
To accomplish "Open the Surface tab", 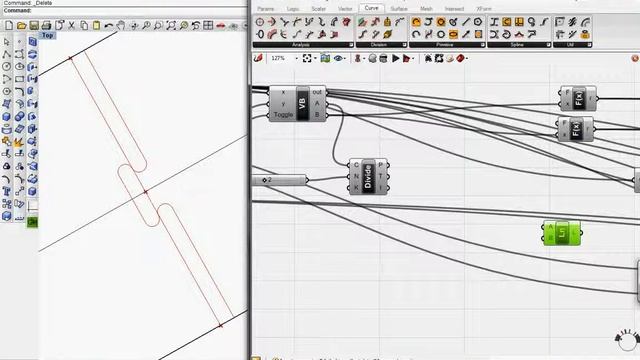I will click(x=399, y=9).
